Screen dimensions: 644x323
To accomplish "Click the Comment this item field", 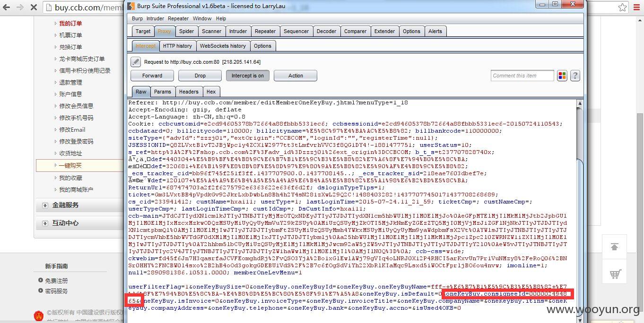I will click(522, 76).
